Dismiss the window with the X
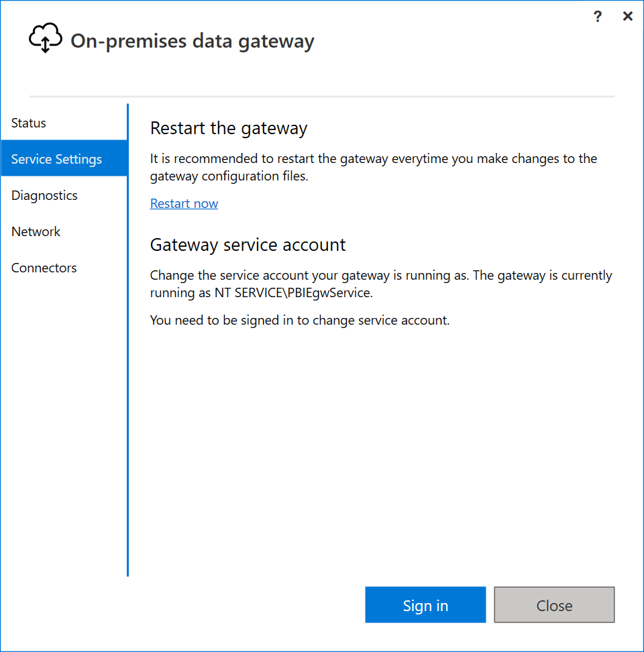This screenshot has width=644, height=652. tap(627, 16)
